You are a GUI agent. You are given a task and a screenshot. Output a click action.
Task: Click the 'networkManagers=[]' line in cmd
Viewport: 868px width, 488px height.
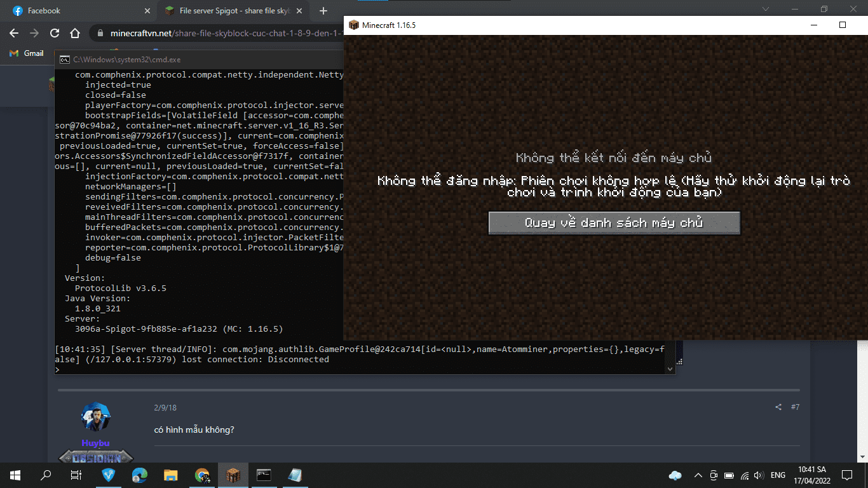[x=131, y=186]
